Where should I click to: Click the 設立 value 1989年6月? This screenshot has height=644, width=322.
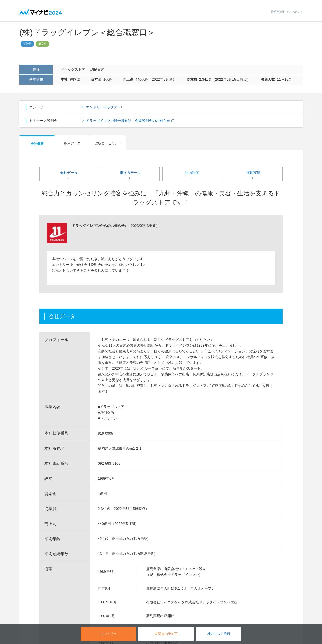click(x=106, y=478)
